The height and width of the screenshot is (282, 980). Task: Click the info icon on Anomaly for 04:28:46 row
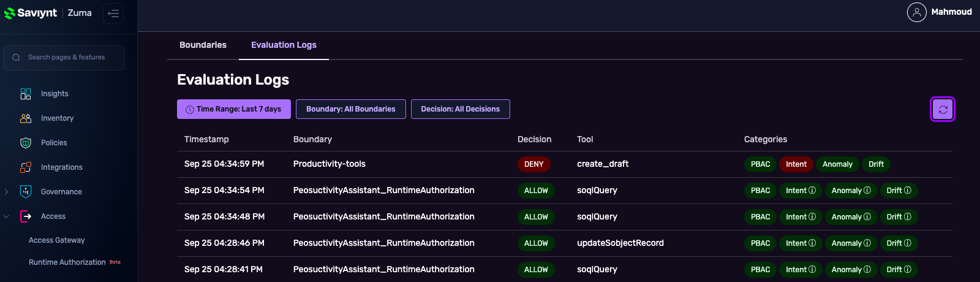click(x=867, y=243)
